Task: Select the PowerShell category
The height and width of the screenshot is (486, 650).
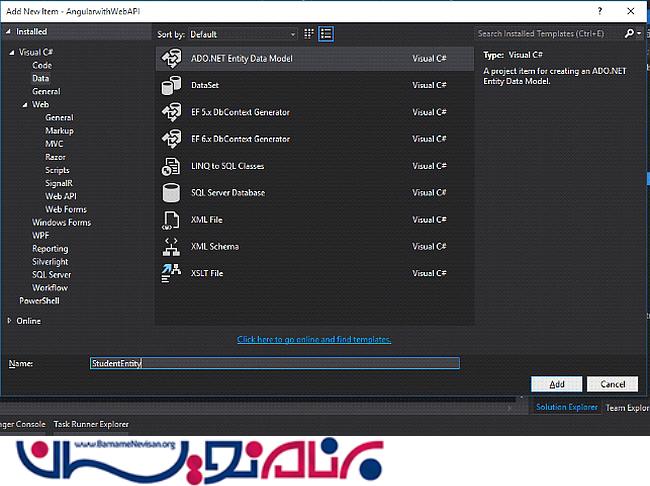Action: click(39, 301)
